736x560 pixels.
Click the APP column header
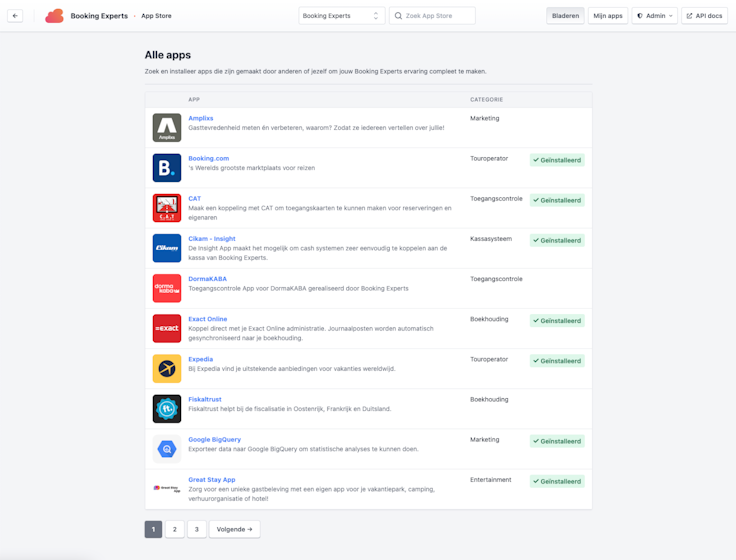point(194,100)
